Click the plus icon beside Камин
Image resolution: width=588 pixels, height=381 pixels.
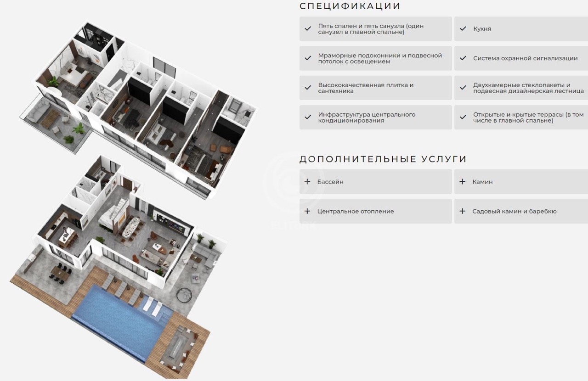463,182
